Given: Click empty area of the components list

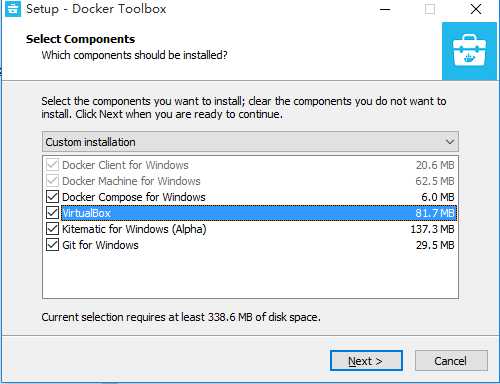Looking at the screenshot, I should [250, 275].
